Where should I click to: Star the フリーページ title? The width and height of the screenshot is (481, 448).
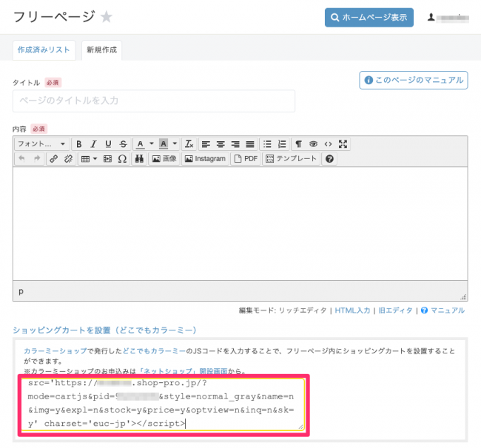click(x=107, y=17)
